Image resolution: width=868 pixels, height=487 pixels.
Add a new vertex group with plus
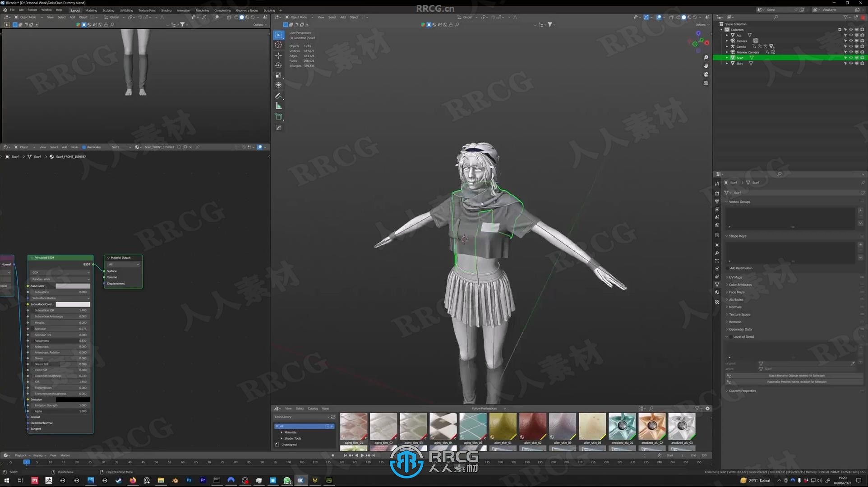coord(860,211)
